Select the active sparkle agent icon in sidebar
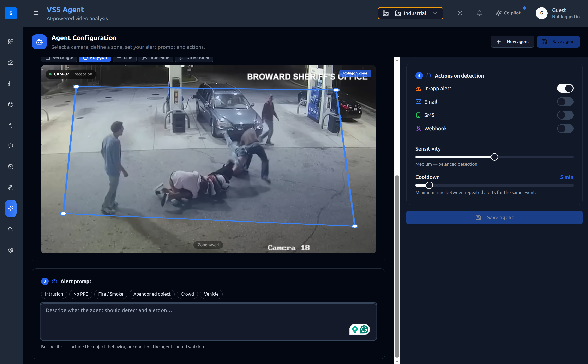Image resolution: width=588 pixels, height=364 pixels. (11, 208)
